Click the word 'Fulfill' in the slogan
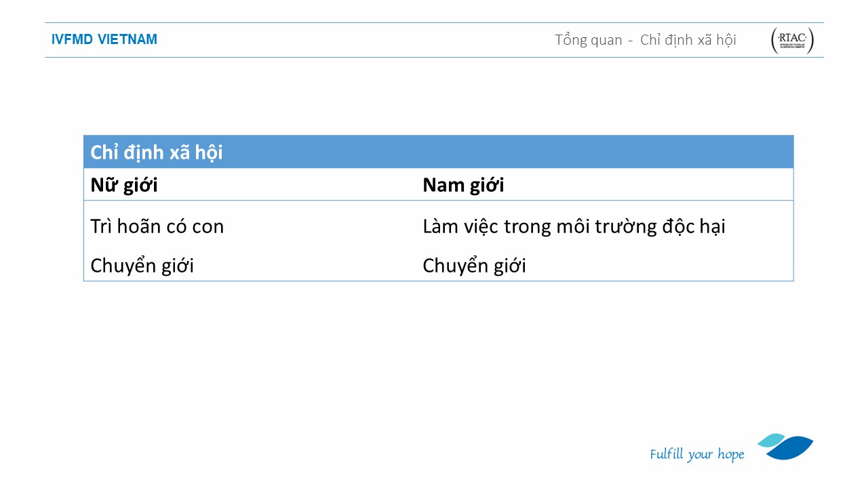The image size is (868, 488). 666,454
